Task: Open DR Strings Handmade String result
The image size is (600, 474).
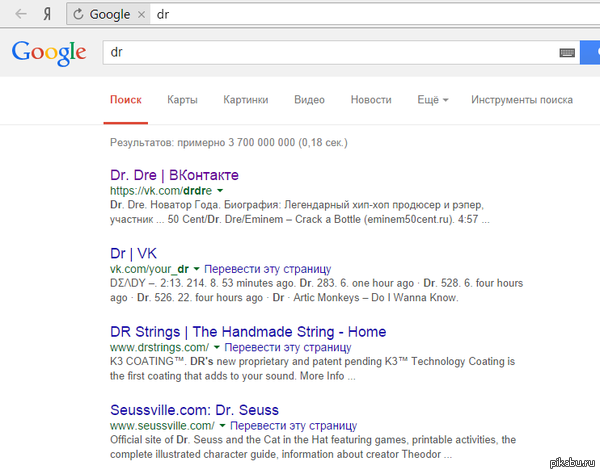Action: pos(247,332)
